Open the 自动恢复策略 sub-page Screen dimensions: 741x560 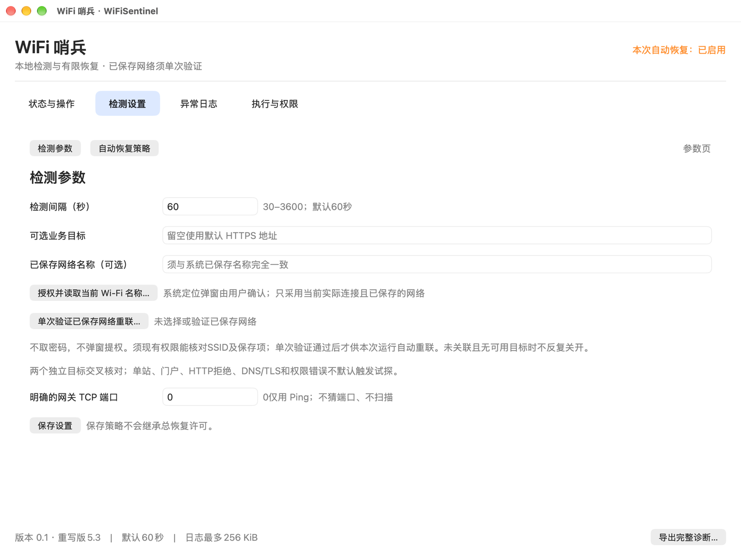[x=124, y=148]
